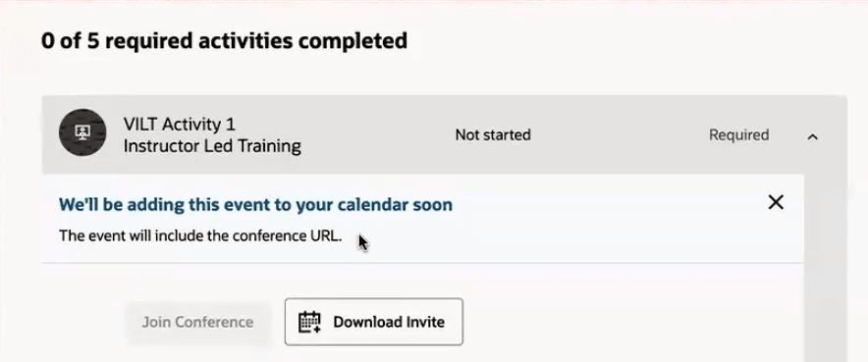Click the "Instructor Led Training" subtitle

(x=212, y=146)
